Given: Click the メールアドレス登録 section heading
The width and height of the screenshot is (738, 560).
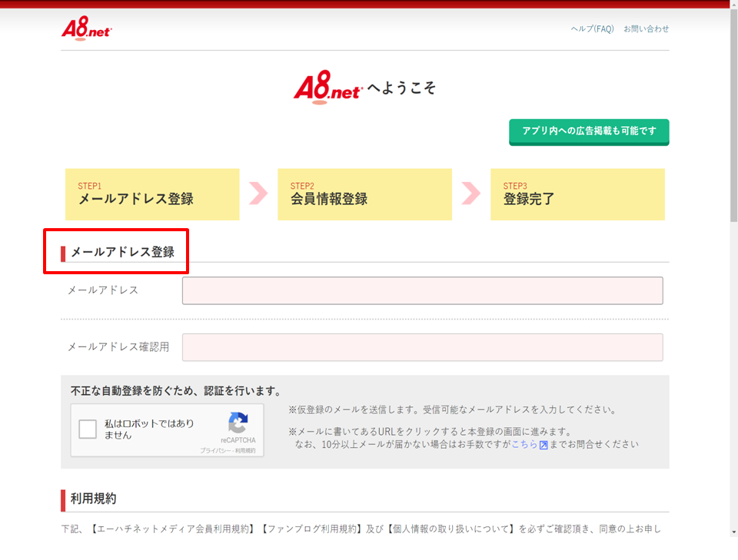Looking at the screenshot, I should tap(122, 252).
